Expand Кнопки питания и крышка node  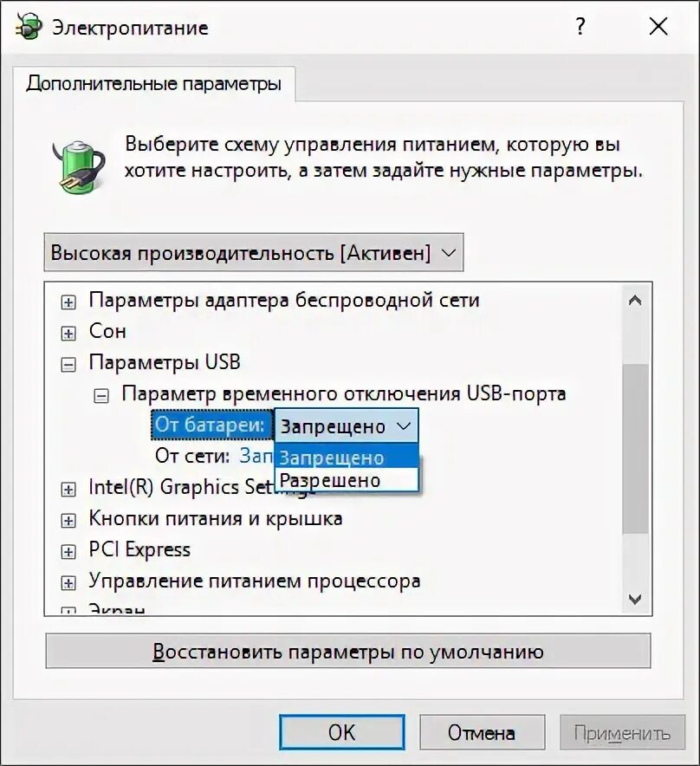click(68, 521)
